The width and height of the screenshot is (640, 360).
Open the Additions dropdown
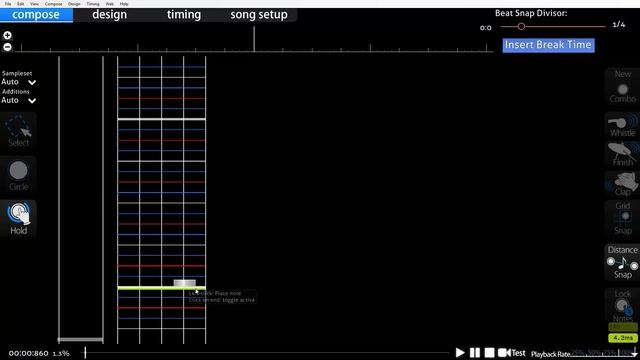(18, 100)
